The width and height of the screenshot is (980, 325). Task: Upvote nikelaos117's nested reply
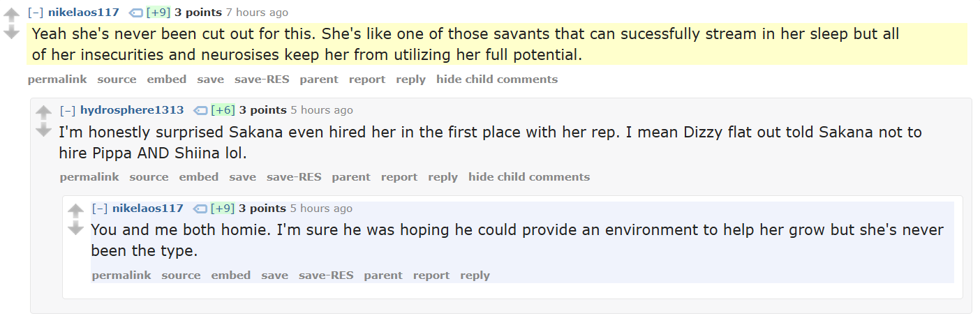point(76,211)
